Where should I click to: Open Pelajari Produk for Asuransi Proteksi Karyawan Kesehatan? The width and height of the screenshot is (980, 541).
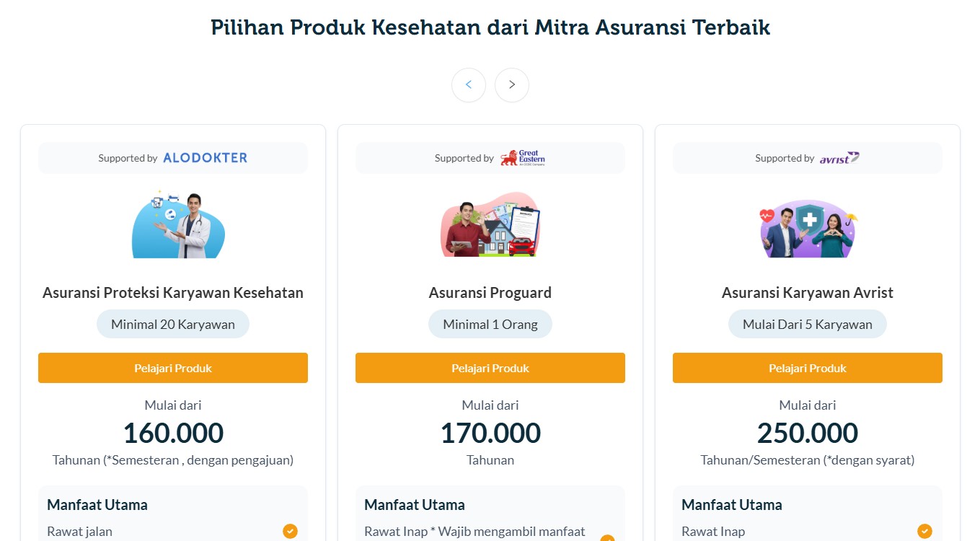point(173,368)
